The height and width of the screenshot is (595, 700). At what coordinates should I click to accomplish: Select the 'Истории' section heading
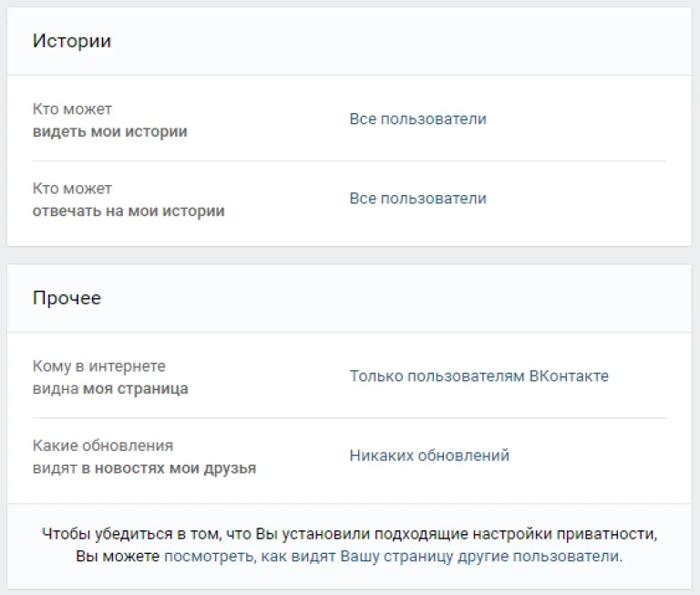pos(72,41)
